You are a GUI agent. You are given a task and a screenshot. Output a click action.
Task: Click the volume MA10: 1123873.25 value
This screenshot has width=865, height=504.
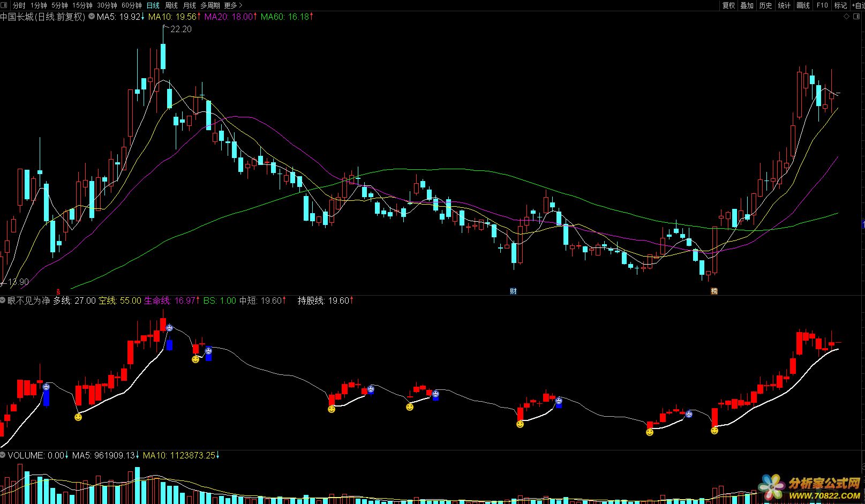point(182,455)
